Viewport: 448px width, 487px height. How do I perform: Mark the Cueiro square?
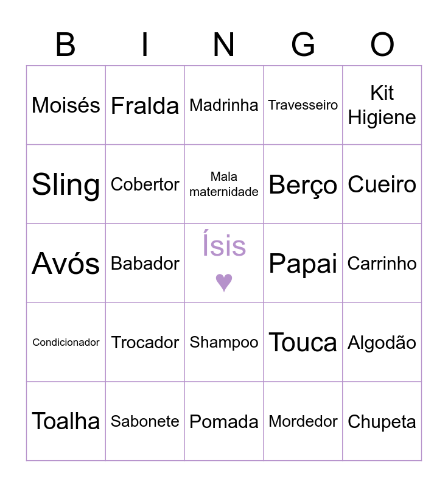[382, 184]
